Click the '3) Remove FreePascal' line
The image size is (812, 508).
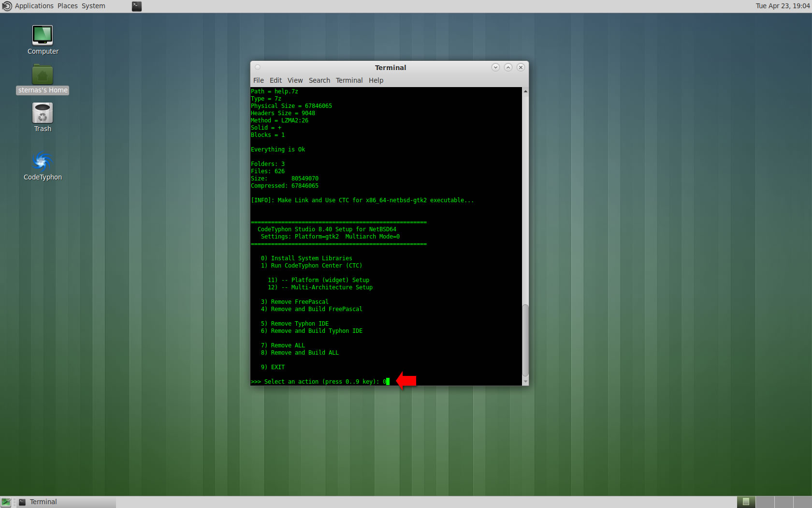[x=294, y=302]
